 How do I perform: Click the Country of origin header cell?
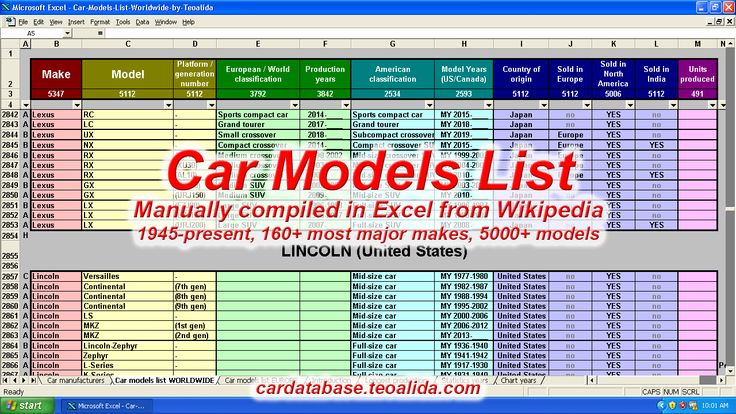click(521, 74)
